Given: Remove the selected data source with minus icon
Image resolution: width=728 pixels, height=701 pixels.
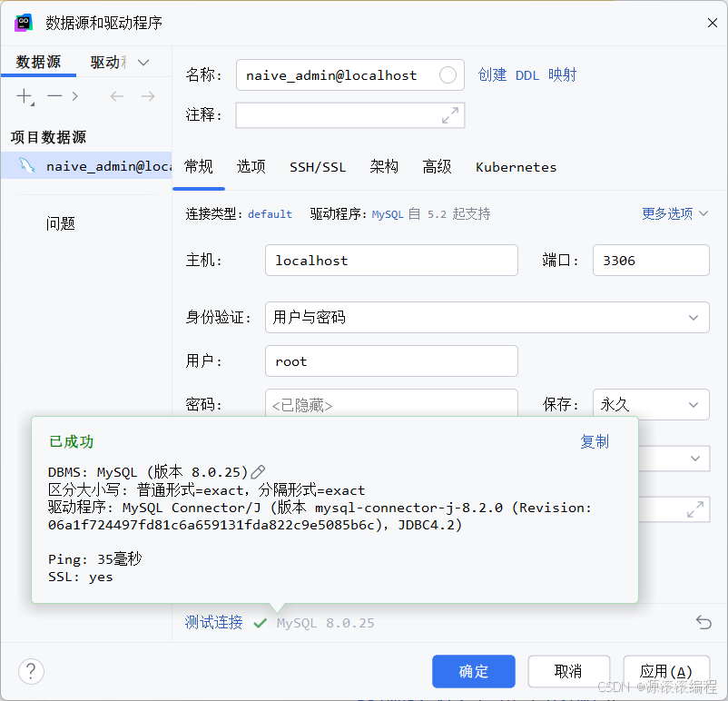Looking at the screenshot, I should [x=54, y=96].
